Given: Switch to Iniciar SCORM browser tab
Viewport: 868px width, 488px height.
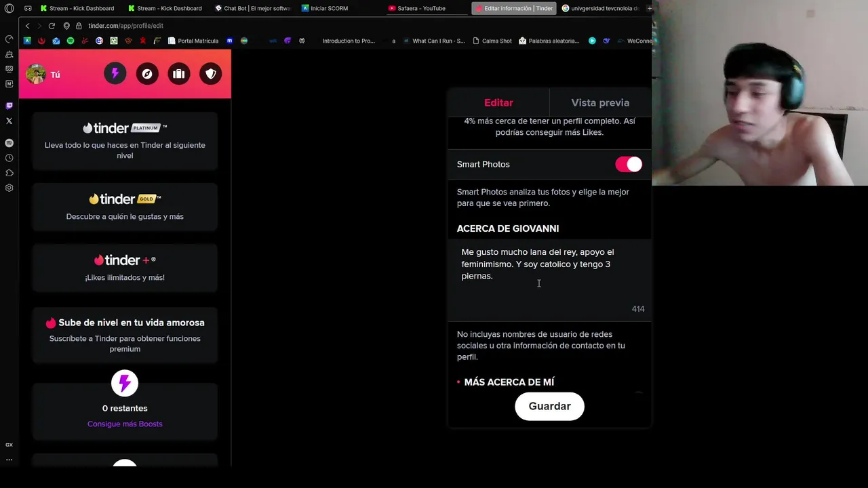Looking at the screenshot, I should click(x=325, y=8).
